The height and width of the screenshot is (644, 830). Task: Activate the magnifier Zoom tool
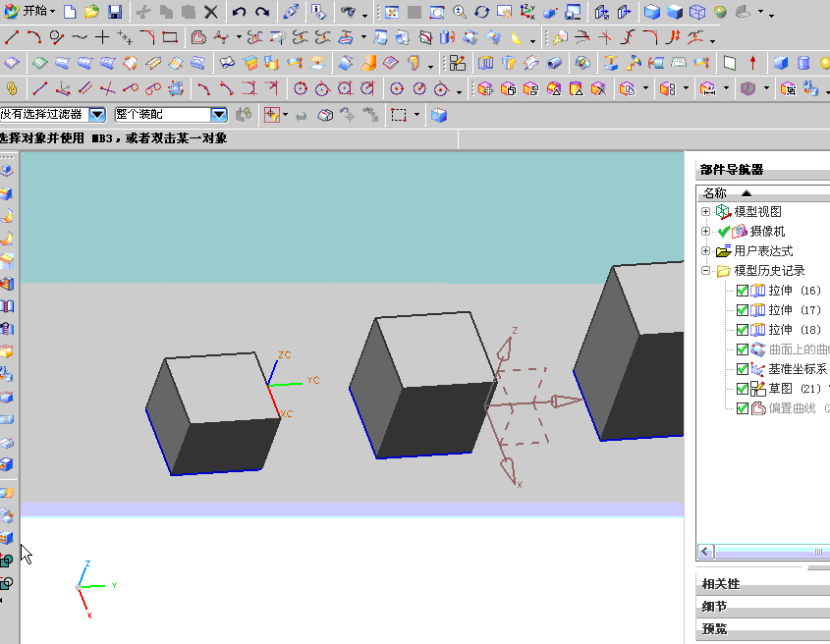[460, 11]
